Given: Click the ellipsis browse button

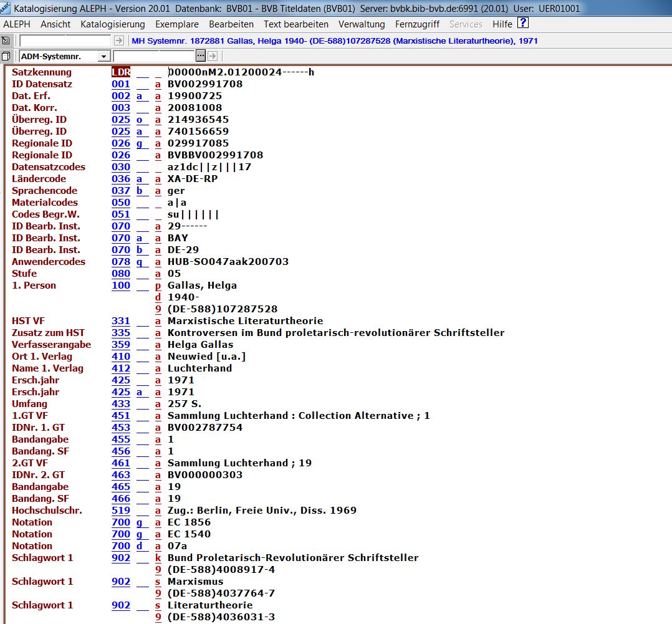Looking at the screenshot, I should pos(201,56).
